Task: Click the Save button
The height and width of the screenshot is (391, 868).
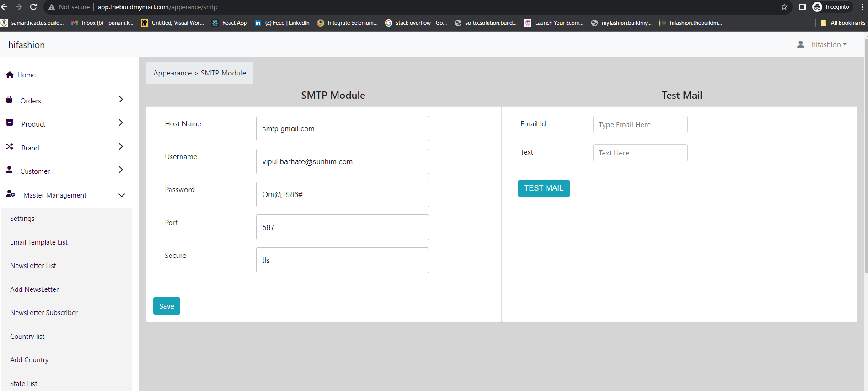Action: tap(166, 306)
